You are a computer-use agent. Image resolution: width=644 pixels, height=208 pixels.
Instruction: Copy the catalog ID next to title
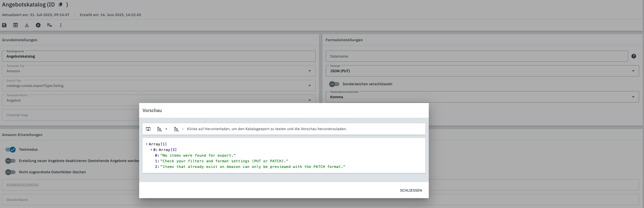click(x=61, y=5)
